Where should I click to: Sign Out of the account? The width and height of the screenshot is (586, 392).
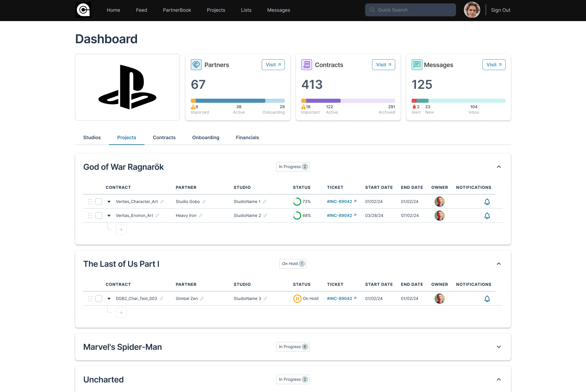tap(500, 10)
